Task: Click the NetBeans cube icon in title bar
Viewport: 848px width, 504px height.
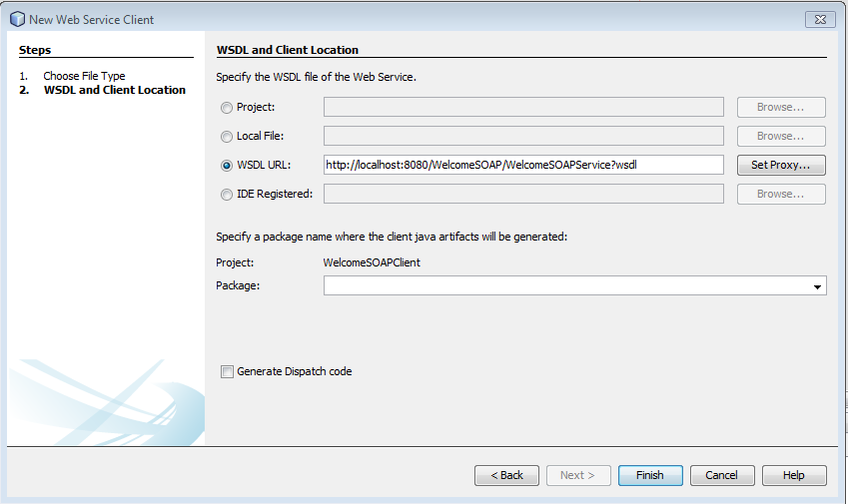Action: [x=17, y=19]
